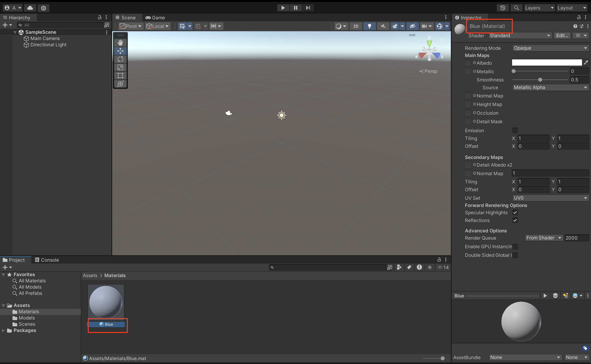591x364 pixels.
Task: Toggle 2D scene view mode
Action: (356, 26)
